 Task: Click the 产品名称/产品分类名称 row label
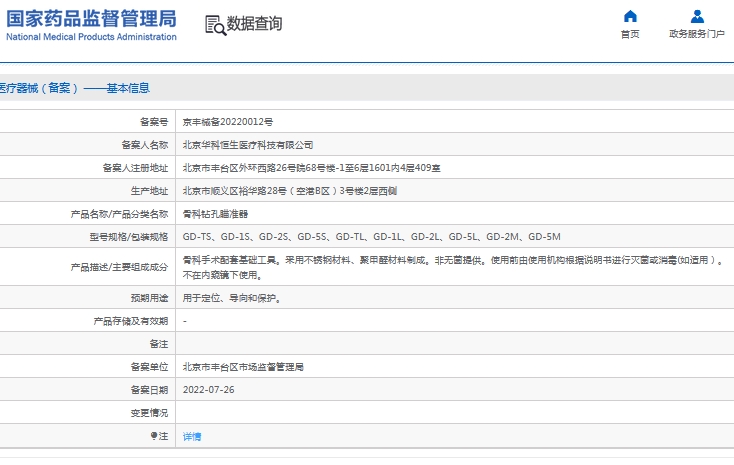point(119,214)
